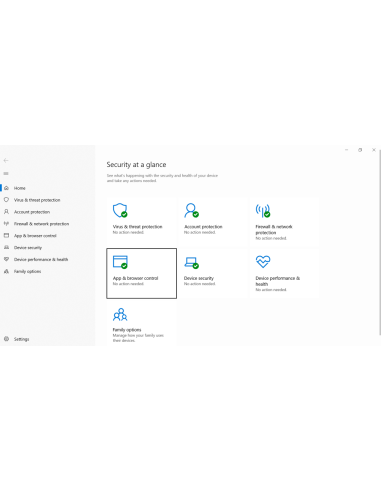This screenshot has height=492, width=381.
Task: Click the large shield icon on Virus & threat protection tile
Action: coord(120,210)
